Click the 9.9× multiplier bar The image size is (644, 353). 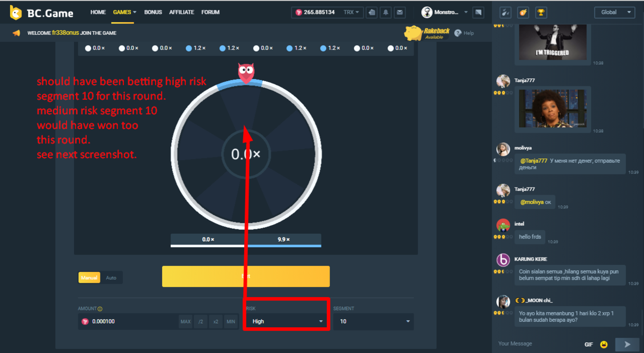pyautogui.click(x=284, y=240)
